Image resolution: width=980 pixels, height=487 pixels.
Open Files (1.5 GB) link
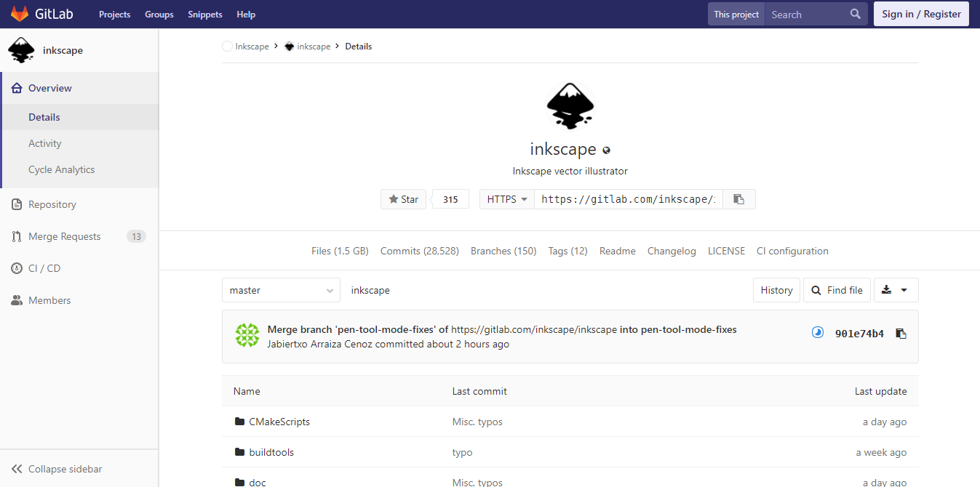(340, 251)
